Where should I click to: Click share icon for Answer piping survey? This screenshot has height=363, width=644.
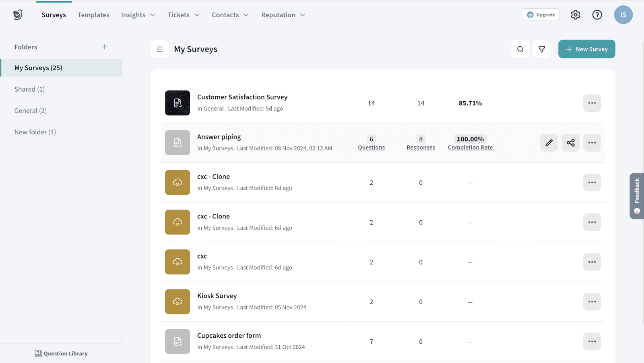point(570,143)
